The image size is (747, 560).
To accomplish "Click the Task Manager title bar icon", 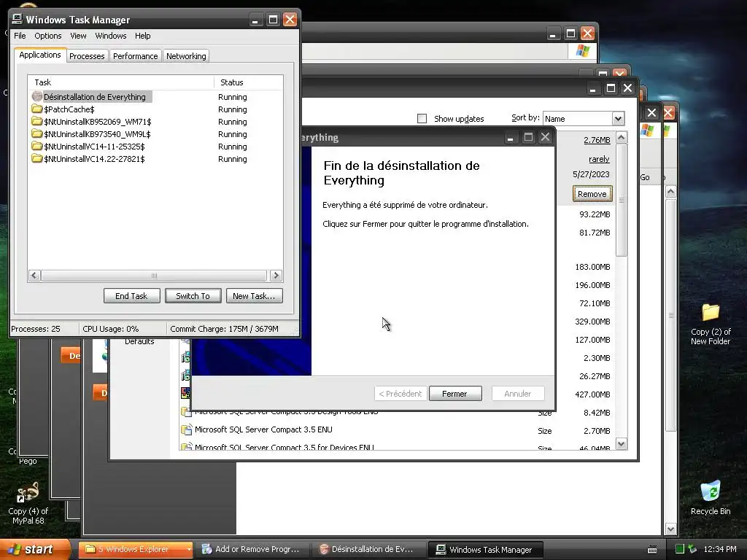I will (18, 19).
